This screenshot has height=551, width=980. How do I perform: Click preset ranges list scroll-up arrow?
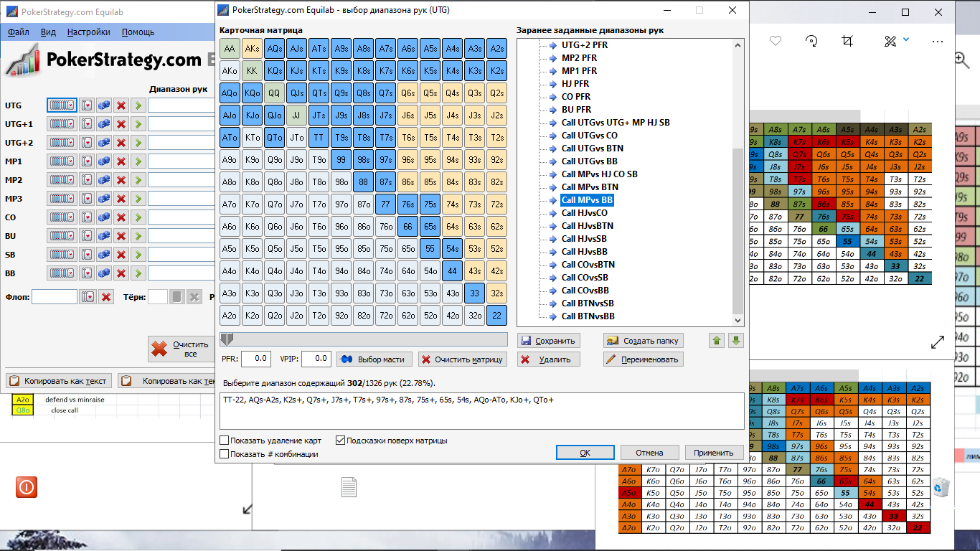tap(738, 45)
